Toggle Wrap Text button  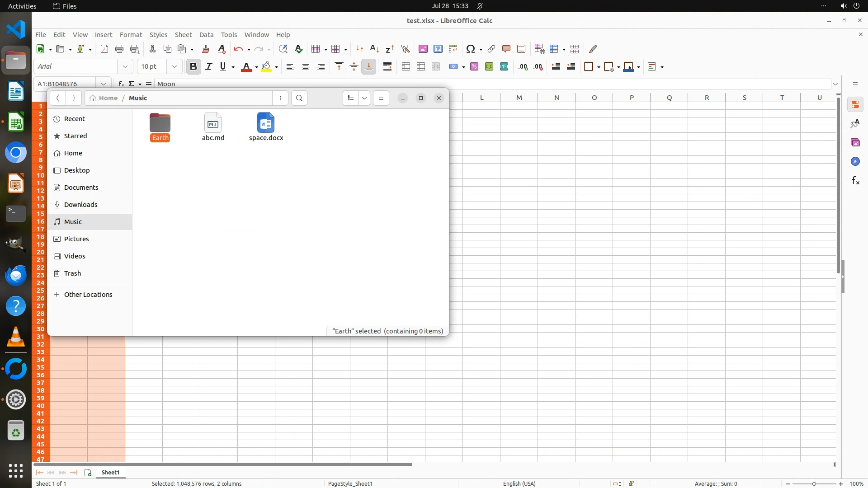(387, 67)
